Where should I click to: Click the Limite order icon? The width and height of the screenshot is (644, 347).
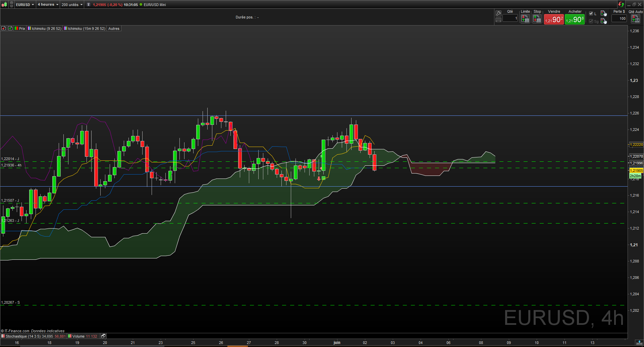(x=525, y=19)
